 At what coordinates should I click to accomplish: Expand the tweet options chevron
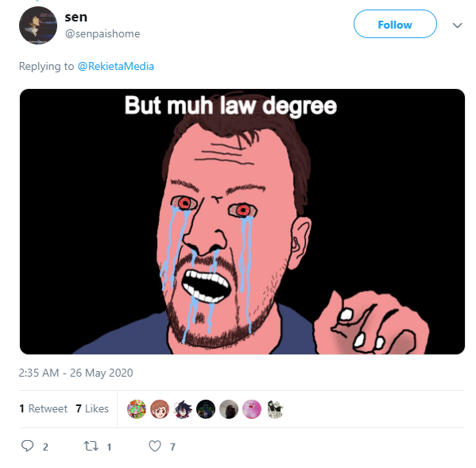click(x=457, y=25)
